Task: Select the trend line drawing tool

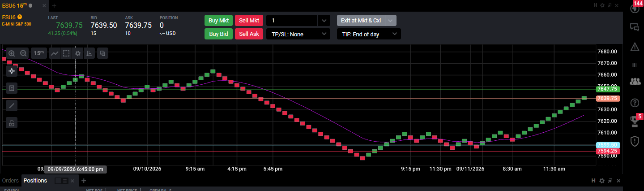Action: click(12, 106)
